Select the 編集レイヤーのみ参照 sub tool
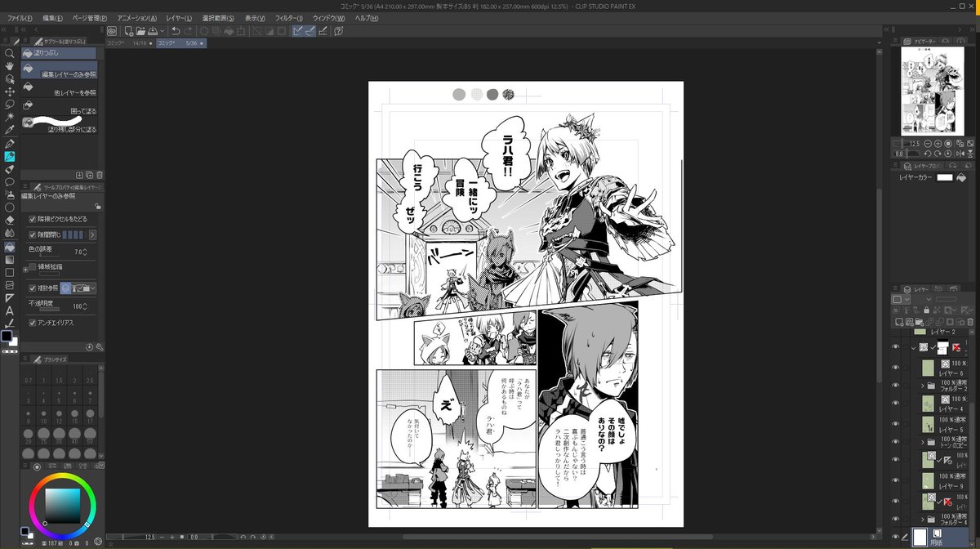 [x=59, y=70]
